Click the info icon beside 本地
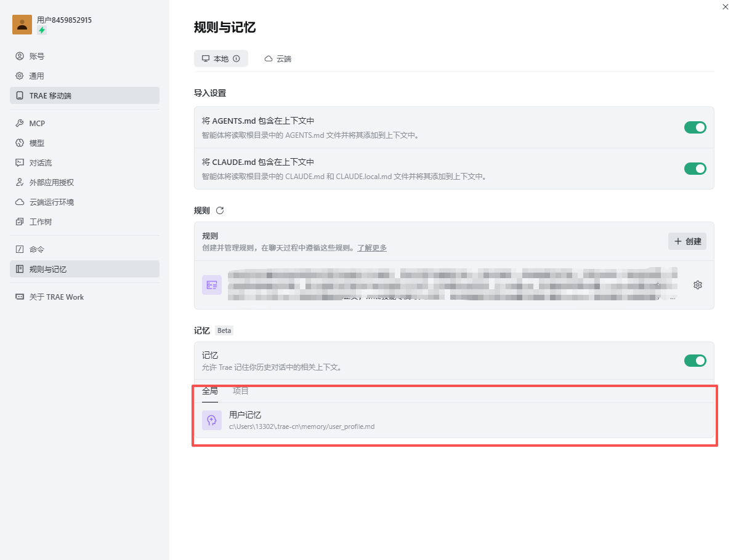Screen dimensions: 736x560 (x=237, y=58)
